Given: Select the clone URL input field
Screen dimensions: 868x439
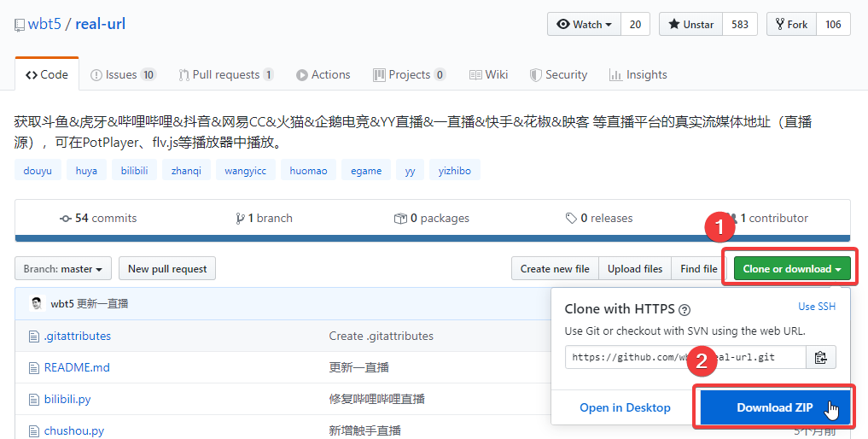Looking at the screenshot, I should tap(685, 357).
